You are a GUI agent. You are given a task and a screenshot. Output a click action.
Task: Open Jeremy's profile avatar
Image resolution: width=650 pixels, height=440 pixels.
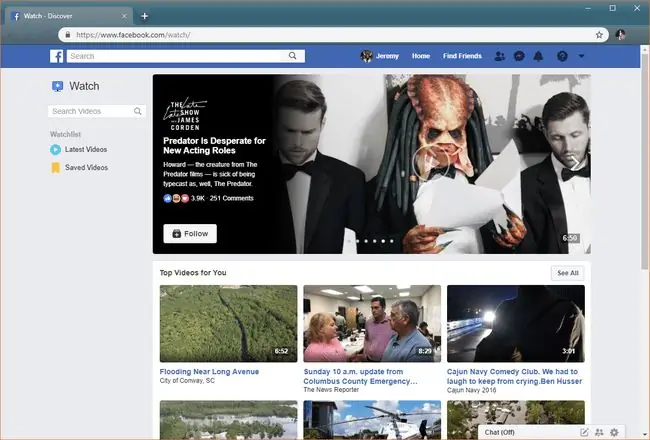coord(366,56)
